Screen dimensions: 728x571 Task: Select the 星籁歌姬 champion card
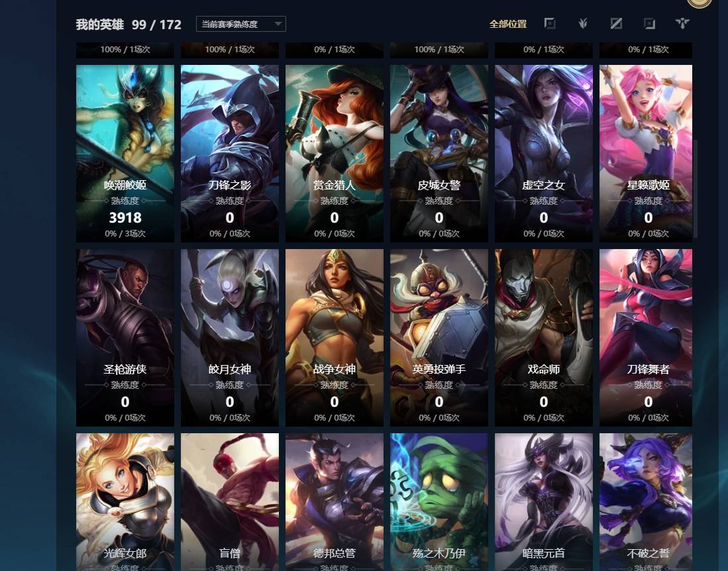coord(646,154)
